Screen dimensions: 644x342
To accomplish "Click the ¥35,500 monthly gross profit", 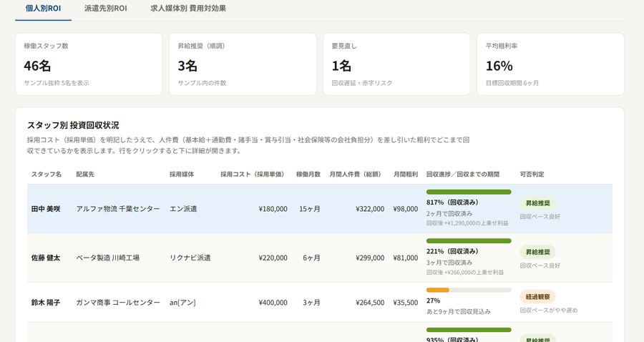I will click(x=406, y=302).
